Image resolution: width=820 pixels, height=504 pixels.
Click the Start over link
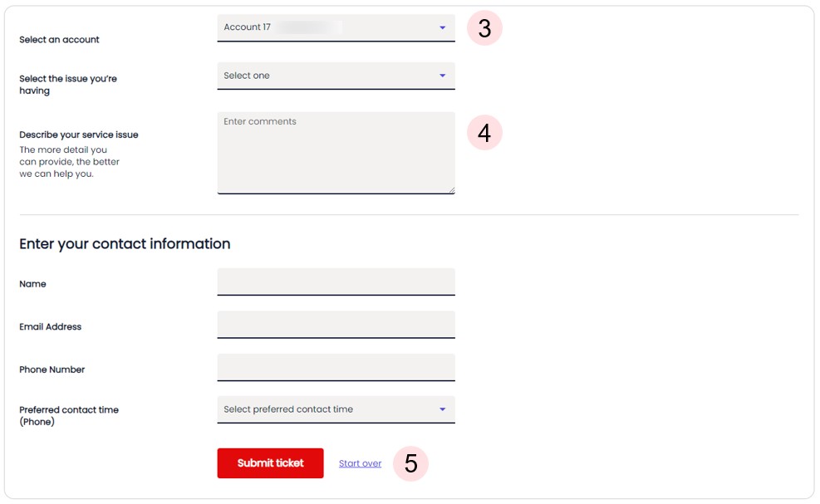point(360,463)
